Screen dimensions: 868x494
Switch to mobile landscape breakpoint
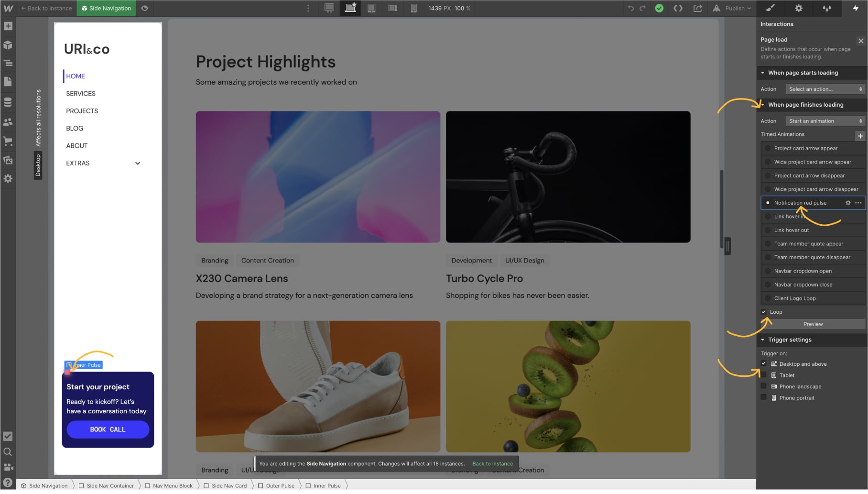pos(392,8)
